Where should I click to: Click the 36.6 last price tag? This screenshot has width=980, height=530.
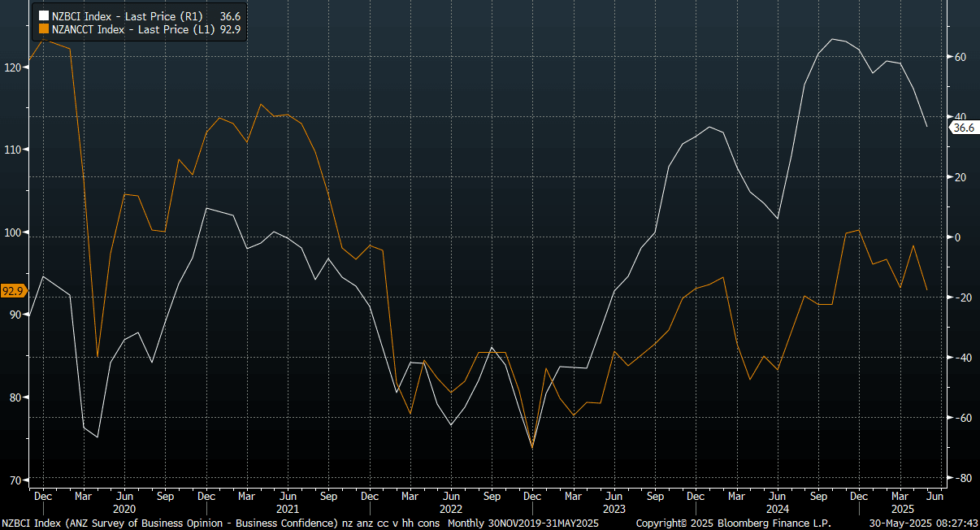click(x=964, y=128)
